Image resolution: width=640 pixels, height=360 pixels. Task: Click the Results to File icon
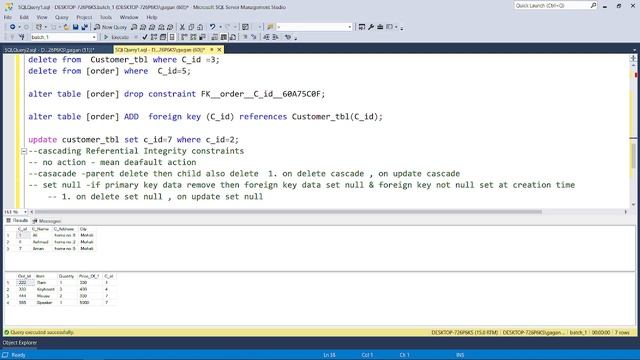point(233,37)
